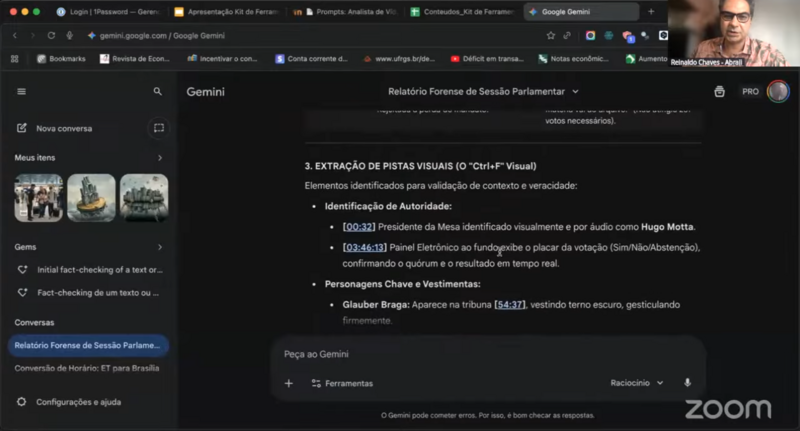
Task: Open Initial fact-checking of a text gem
Action: [90, 270]
